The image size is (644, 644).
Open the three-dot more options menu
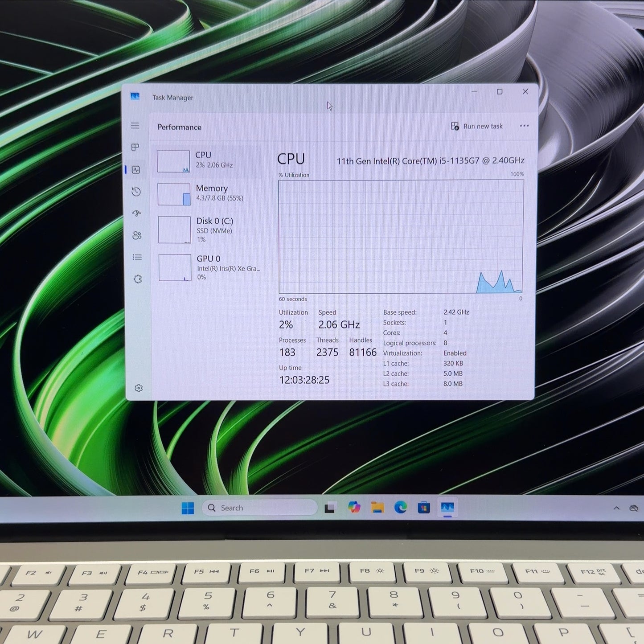[x=524, y=126]
